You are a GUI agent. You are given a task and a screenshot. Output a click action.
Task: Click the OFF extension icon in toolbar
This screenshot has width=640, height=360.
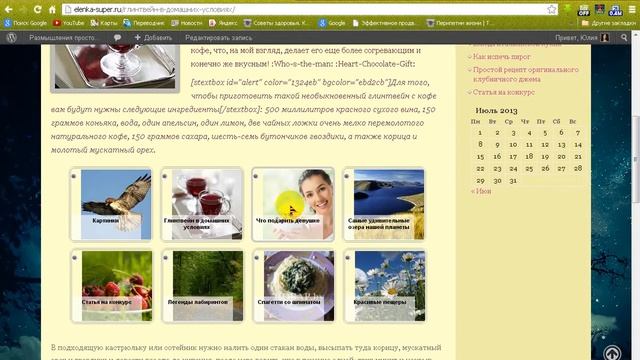coord(584,10)
